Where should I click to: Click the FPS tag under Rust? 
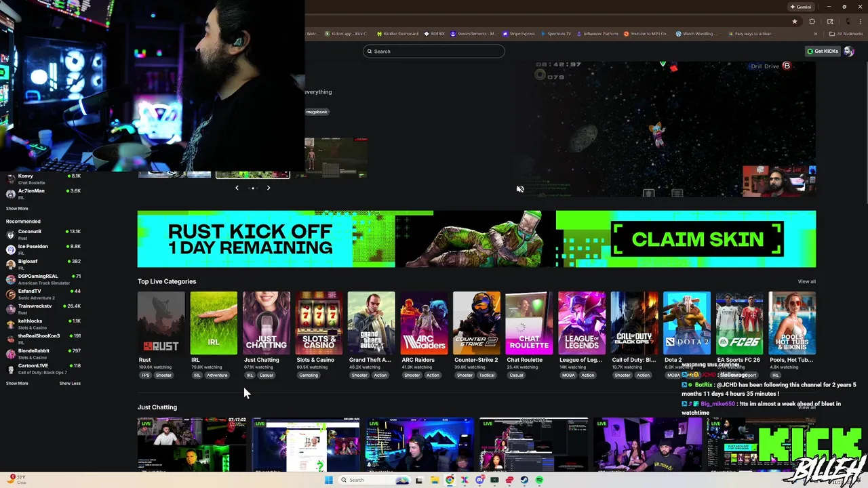145,375
